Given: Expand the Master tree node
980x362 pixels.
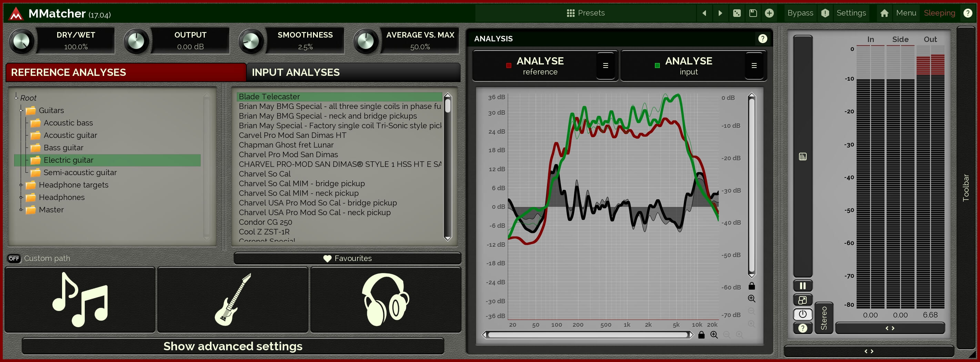Looking at the screenshot, I should [21, 210].
